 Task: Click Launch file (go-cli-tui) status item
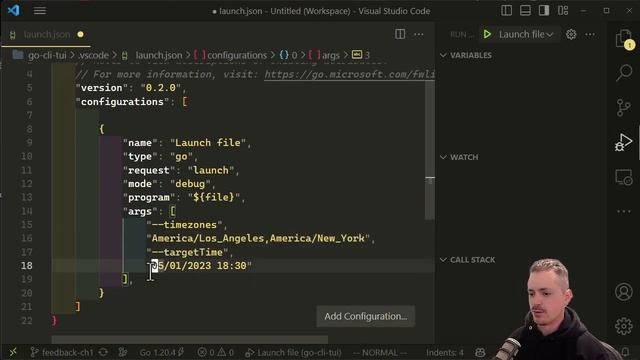point(293,352)
